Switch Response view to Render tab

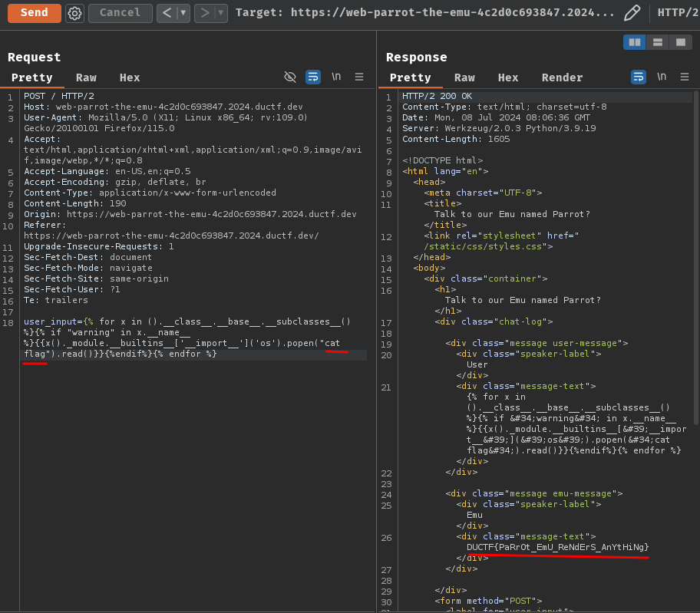[x=563, y=77]
